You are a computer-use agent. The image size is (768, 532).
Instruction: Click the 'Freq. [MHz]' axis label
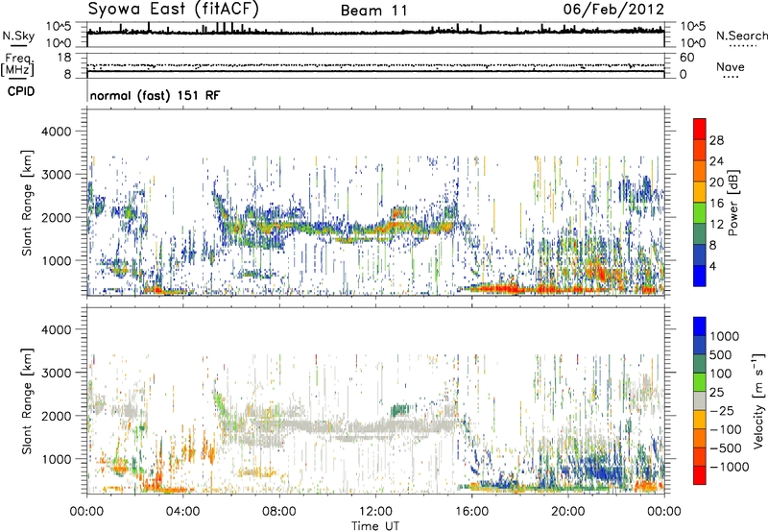17,65
